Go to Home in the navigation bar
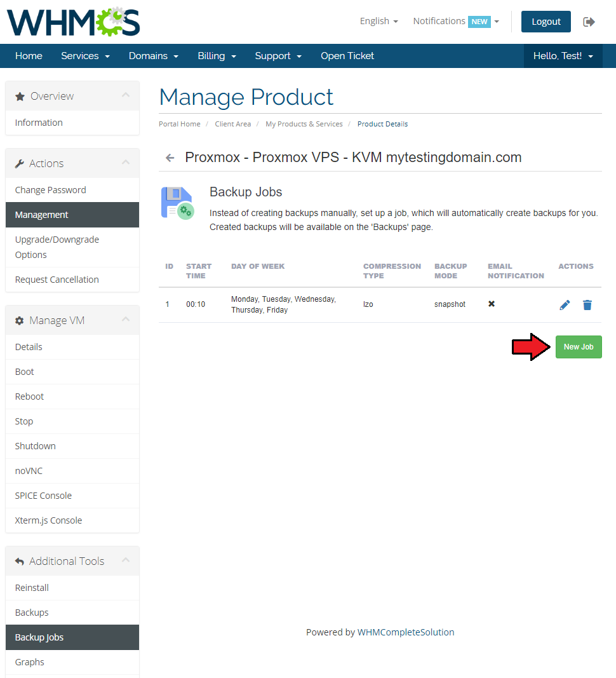The height and width of the screenshot is (678, 616). [29, 56]
